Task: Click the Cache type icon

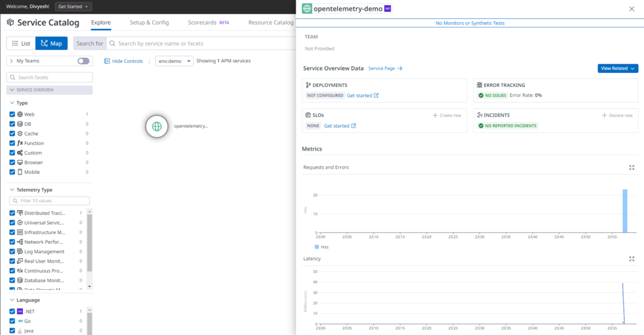Action: tap(19, 133)
